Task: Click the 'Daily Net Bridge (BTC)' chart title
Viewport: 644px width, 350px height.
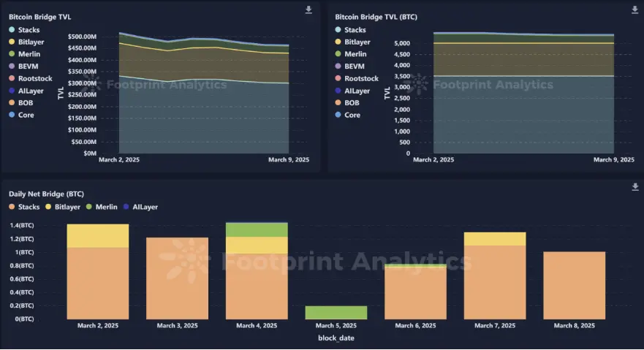Action: (x=46, y=194)
